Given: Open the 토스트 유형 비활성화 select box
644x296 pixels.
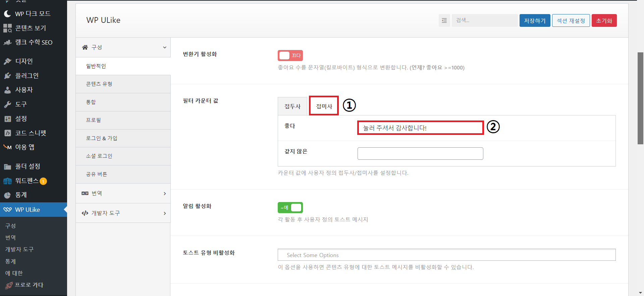Looking at the screenshot, I should click(446, 255).
